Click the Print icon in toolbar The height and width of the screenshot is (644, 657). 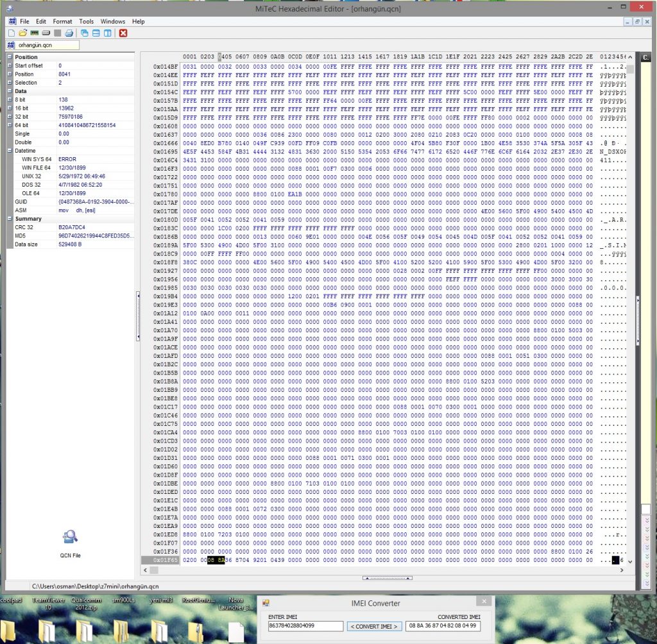[69, 33]
